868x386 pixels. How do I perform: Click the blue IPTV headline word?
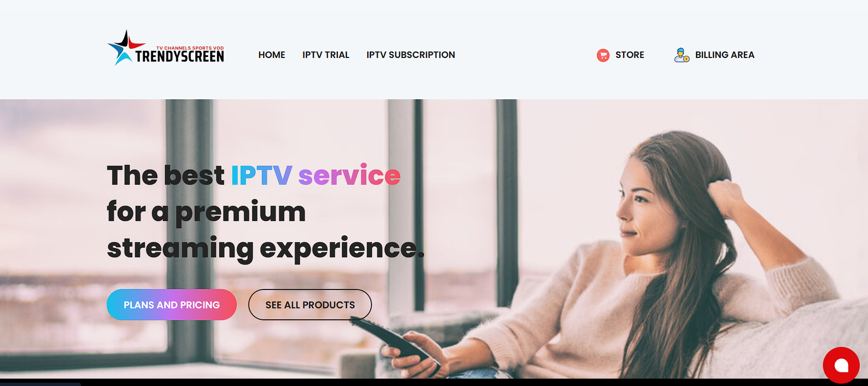click(261, 176)
